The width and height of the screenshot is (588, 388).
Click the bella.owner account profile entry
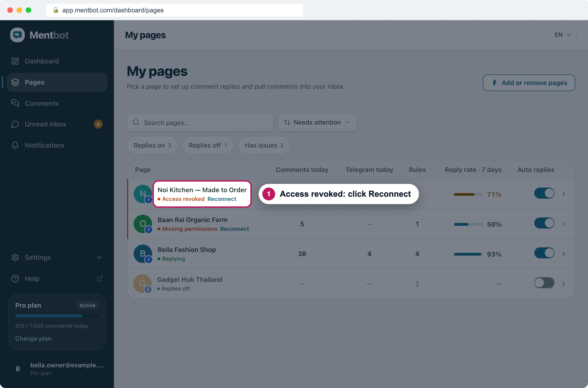pyautogui.click(x=57, y=369)
